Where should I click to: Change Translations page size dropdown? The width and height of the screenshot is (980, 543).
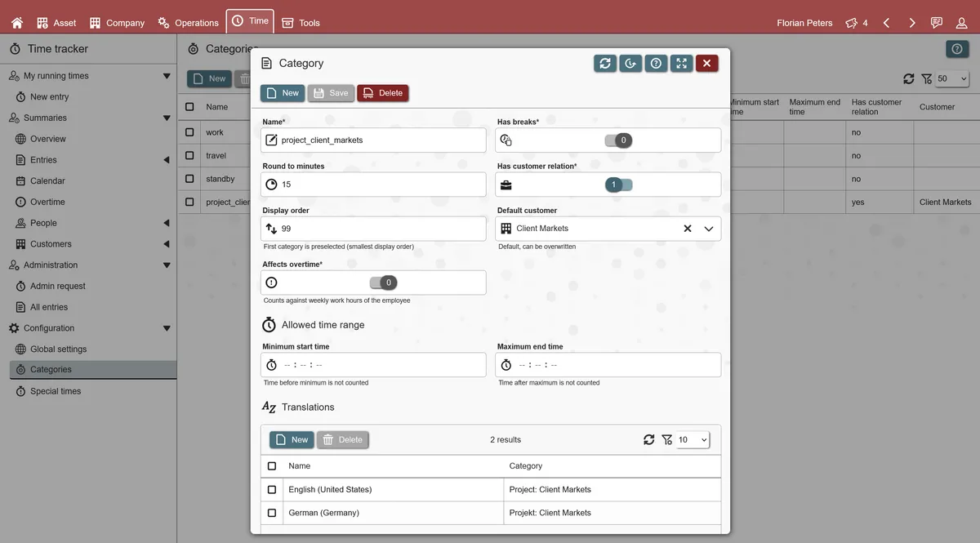point(693,439)
